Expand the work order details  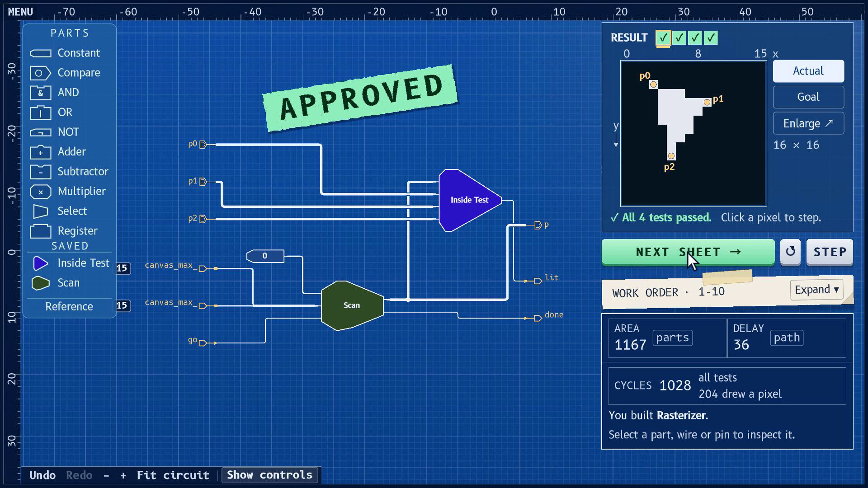(x=816, y=290)
